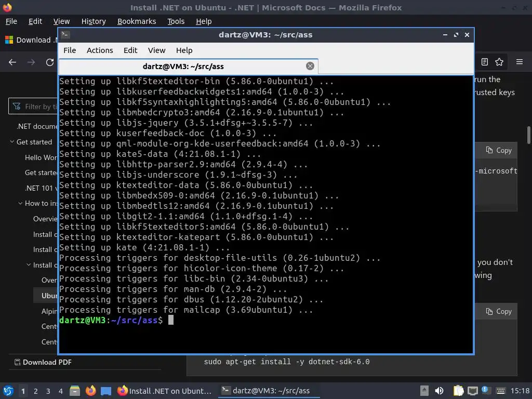This screenshot has height=399, width=532.
Task: Open clipboard manager tray icon
Action: [458, 391]
